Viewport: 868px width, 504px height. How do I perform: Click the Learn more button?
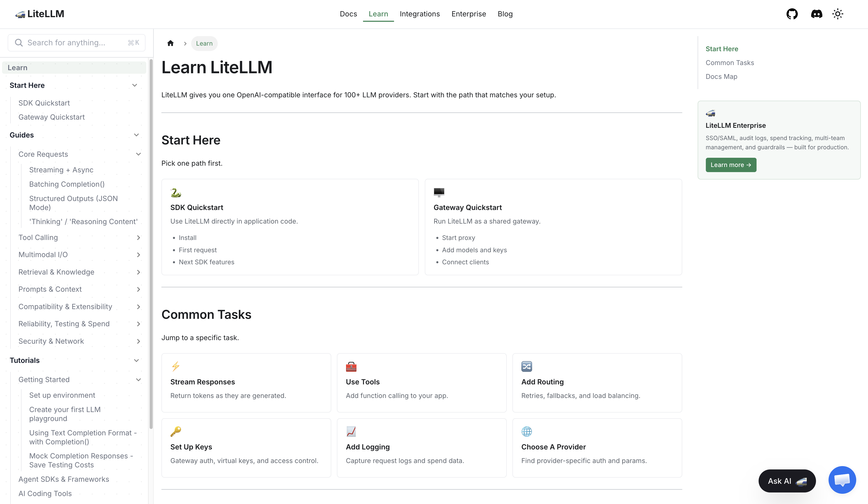731,165
